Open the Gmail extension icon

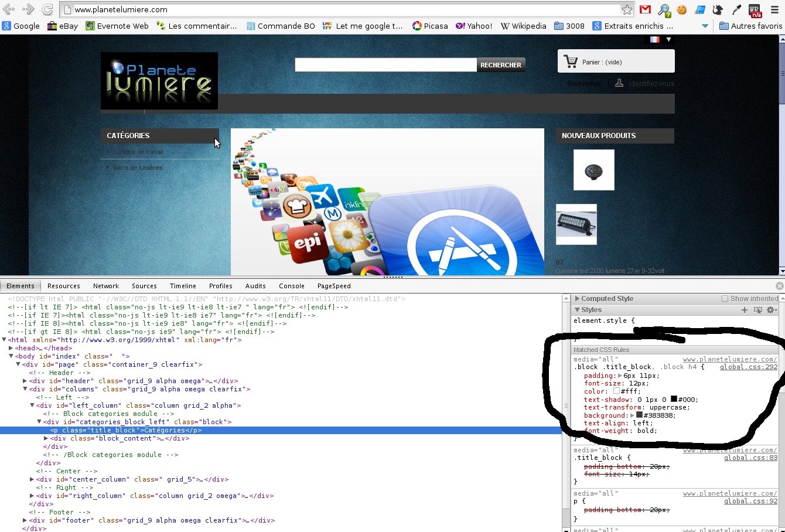[x=645, y=9]
